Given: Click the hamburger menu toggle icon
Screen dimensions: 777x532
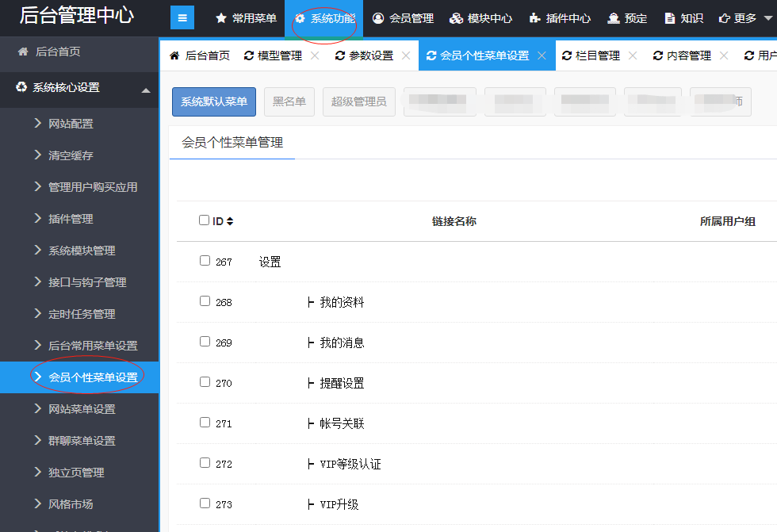Looking at the screenshot, I should pyautogui.click(x=182, y=17).
